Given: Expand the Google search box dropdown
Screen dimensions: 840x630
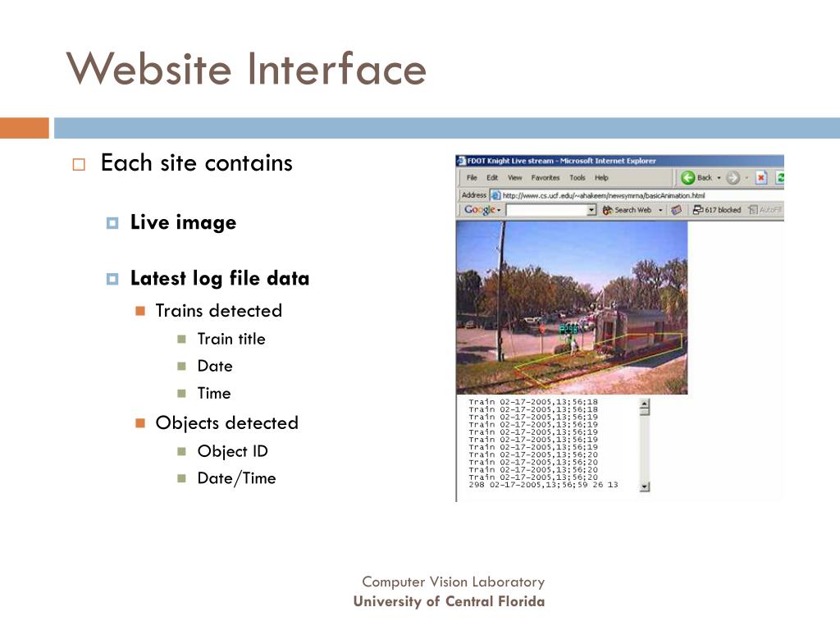Looking at the screenshot, I should pyautogui.click(x=591, y=210).
